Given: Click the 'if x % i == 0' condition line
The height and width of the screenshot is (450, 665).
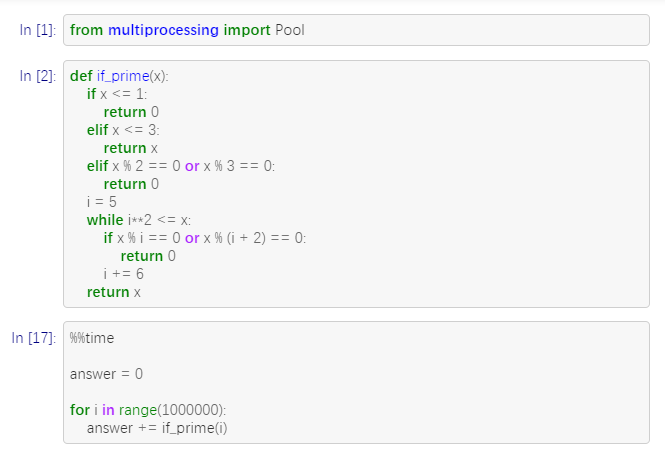Looking at the screenshot, I should 205,238.
